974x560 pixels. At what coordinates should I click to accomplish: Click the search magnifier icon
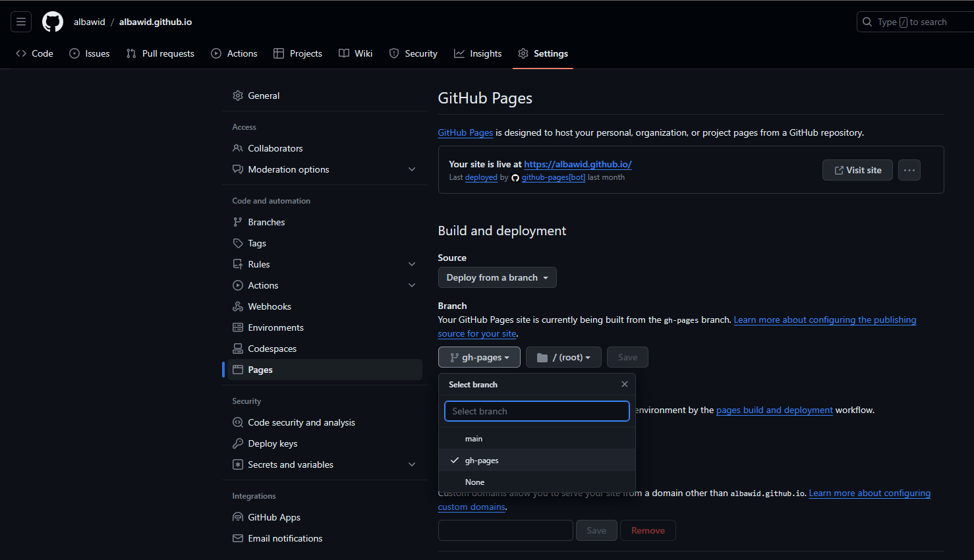(867, 22)
